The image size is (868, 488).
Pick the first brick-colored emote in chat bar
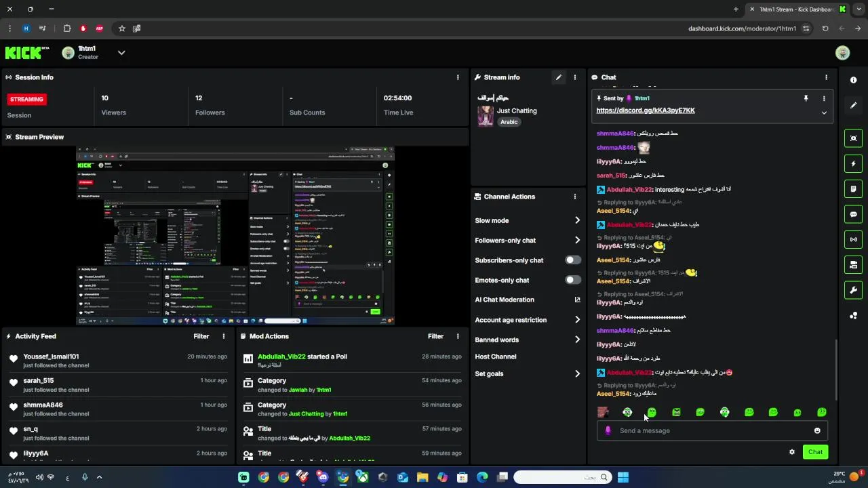(603, 412)
